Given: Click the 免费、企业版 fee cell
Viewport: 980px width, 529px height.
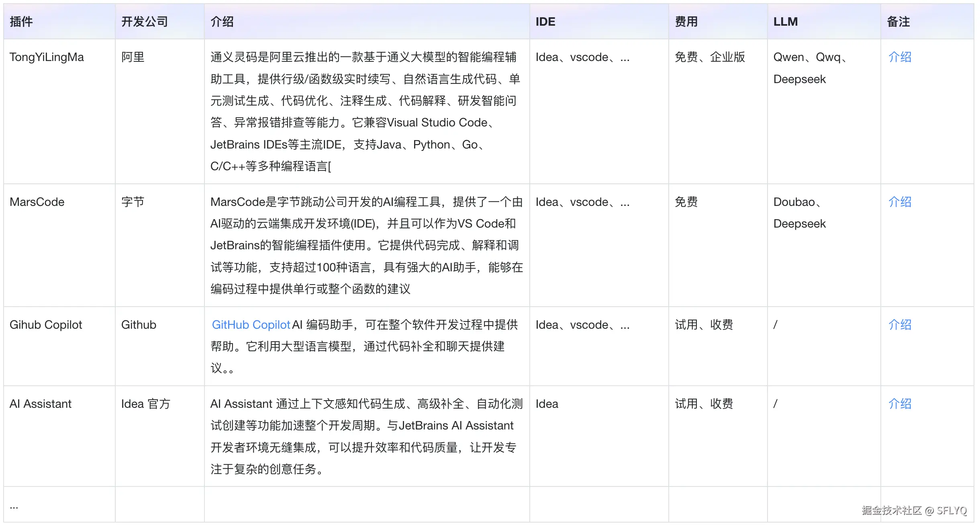Looking at the screenshot, I should 710,57.
